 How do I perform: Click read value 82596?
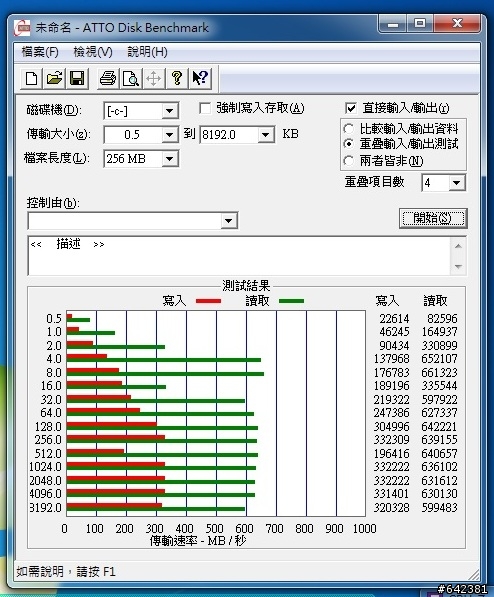point(442,319)
